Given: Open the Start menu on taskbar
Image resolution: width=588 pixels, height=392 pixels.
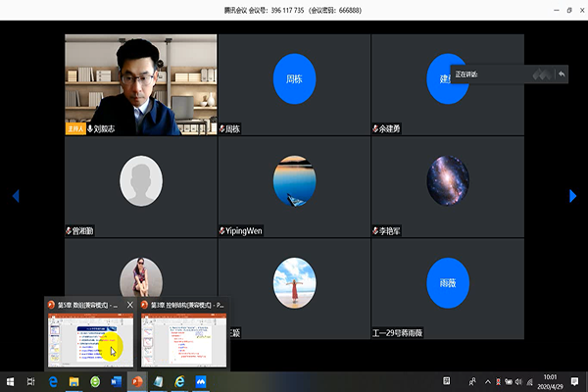Looking at the screenshot, I should pyautogui.click(x=9, y=381).
